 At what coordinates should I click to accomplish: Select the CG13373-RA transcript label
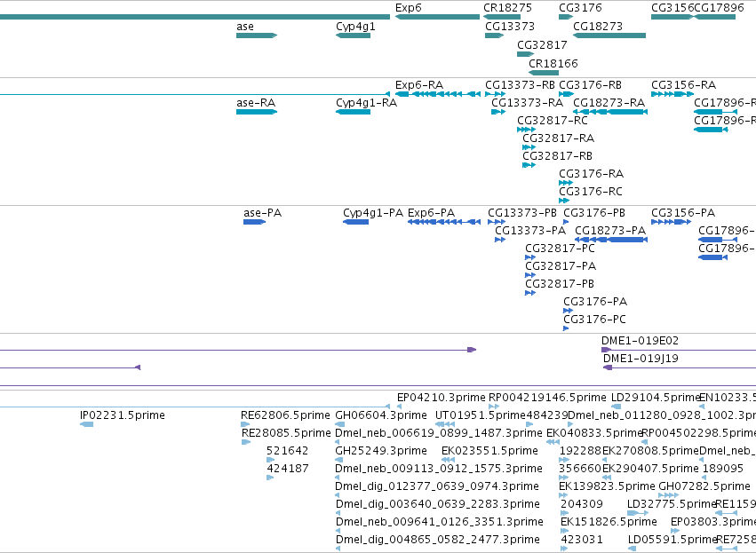tap(527, 103)
